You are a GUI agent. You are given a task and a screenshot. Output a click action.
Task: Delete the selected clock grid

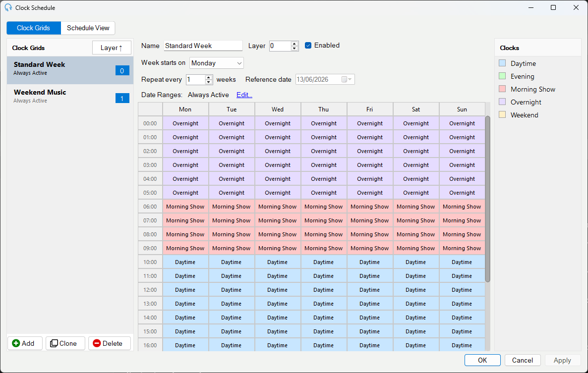[110, 343]
